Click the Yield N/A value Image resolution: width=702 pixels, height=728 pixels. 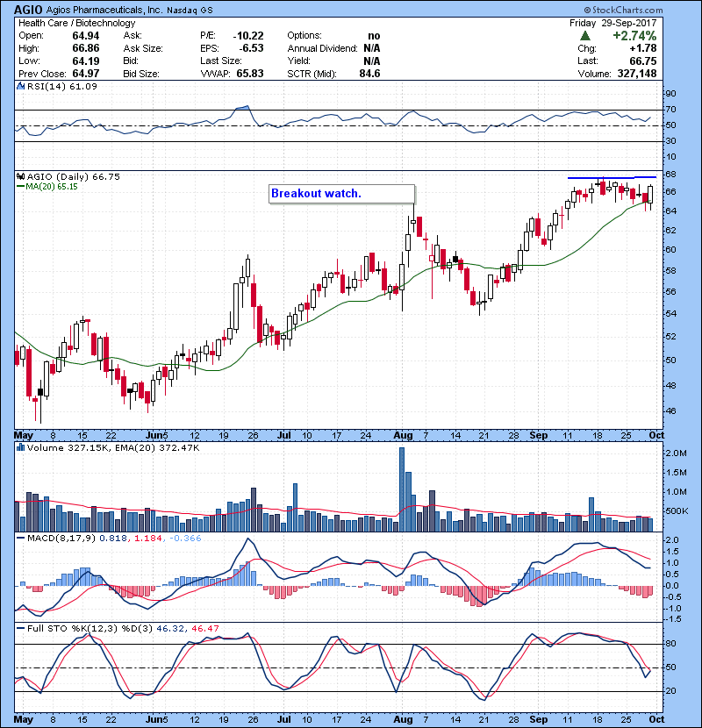[x=372, y=61]
